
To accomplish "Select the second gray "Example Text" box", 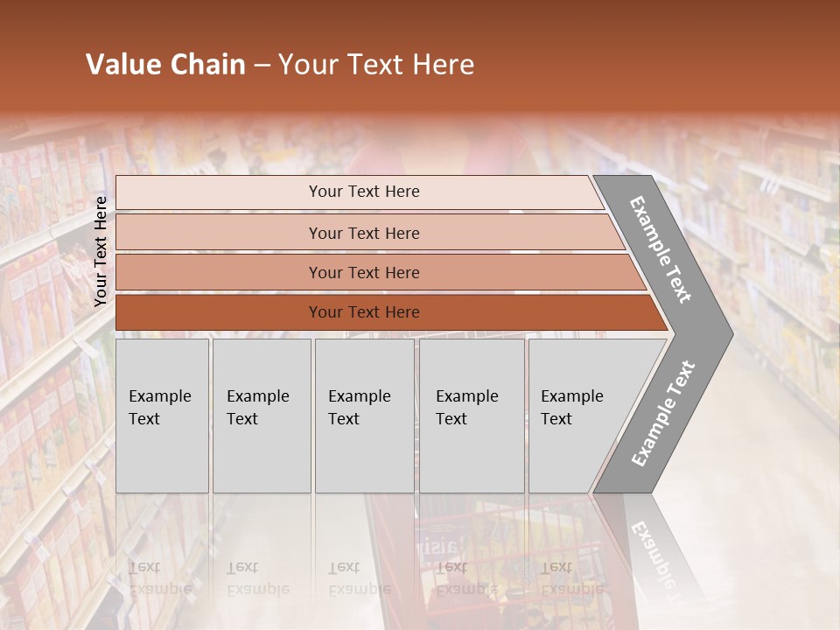I will pos(262,416).
